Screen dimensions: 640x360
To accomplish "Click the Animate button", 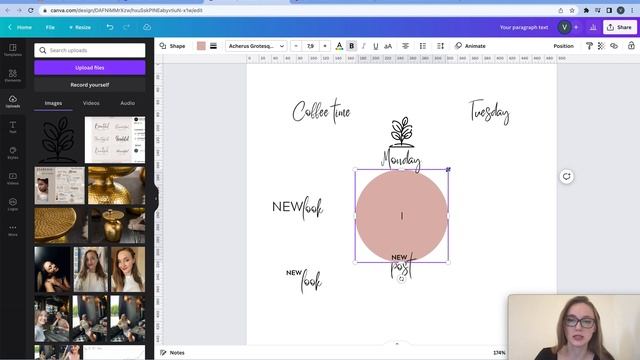I will [470, 46].
